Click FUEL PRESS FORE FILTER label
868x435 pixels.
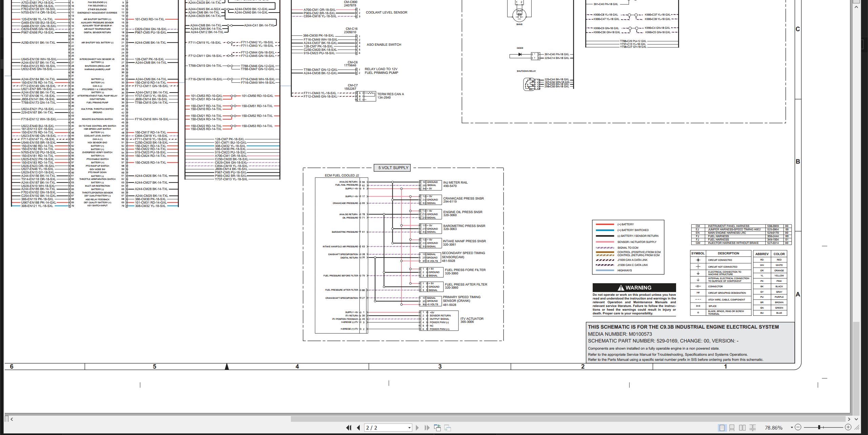(465, 270)
